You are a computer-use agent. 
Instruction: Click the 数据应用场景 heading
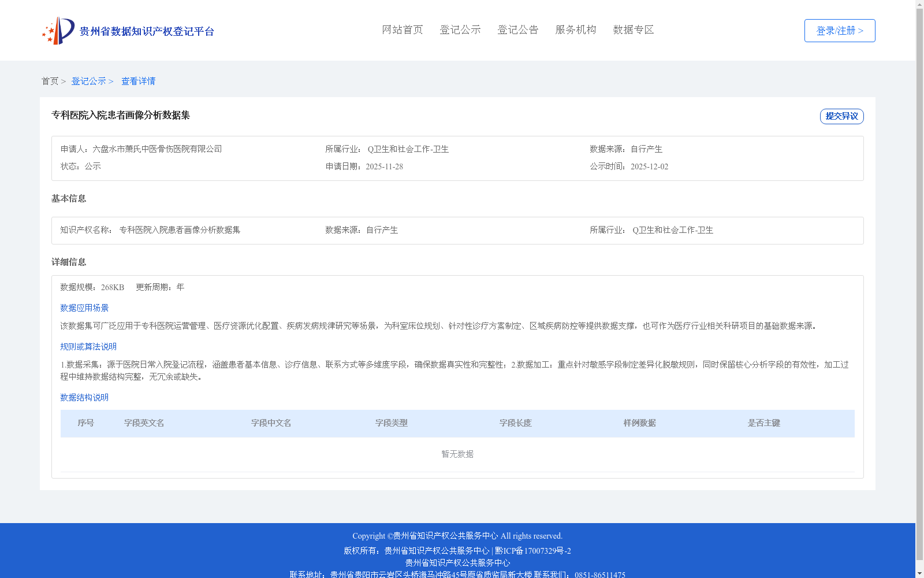tap(84, 308)
